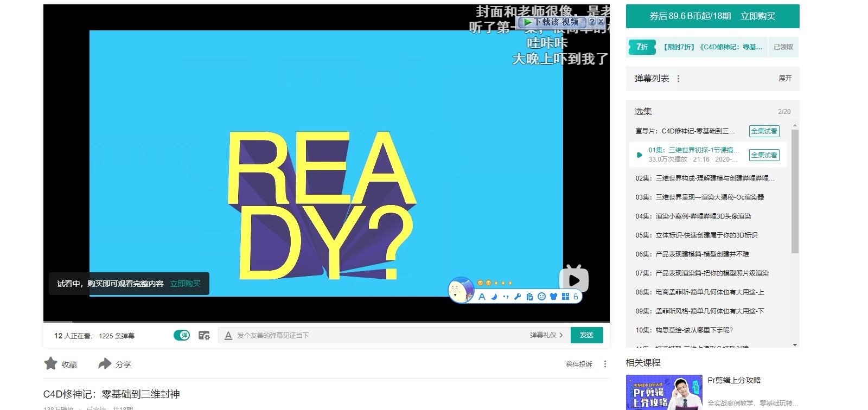Click the four-squares grid icon in helper toolbar
The height and width of the screenshot is (410, 868).
click(565, 297)
